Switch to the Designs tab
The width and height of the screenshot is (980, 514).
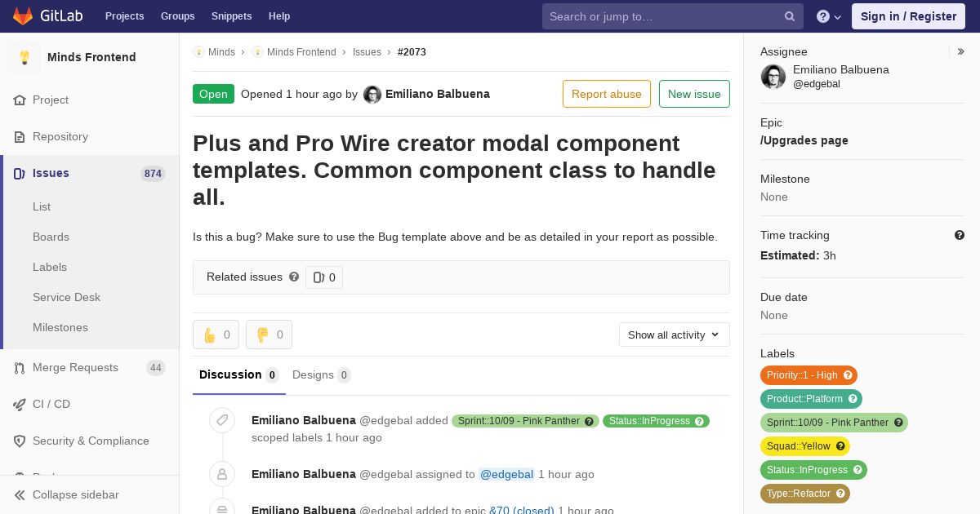coord(322,375)
